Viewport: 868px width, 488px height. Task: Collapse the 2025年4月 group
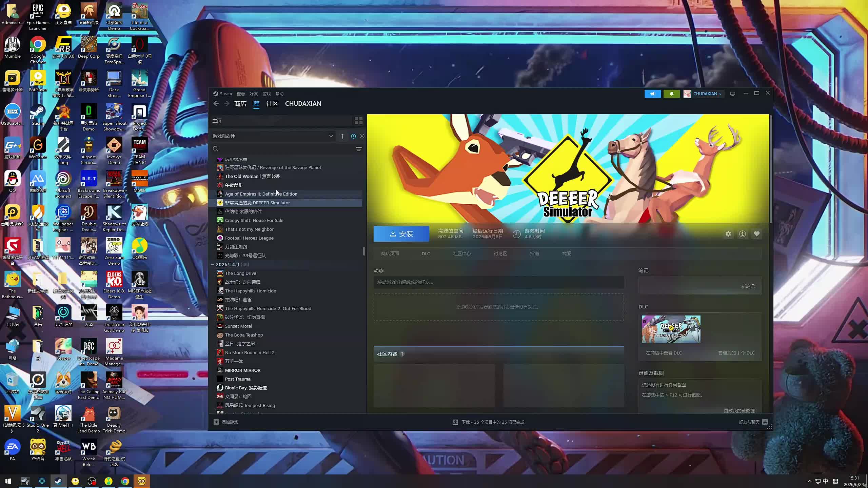pos(213,264)
